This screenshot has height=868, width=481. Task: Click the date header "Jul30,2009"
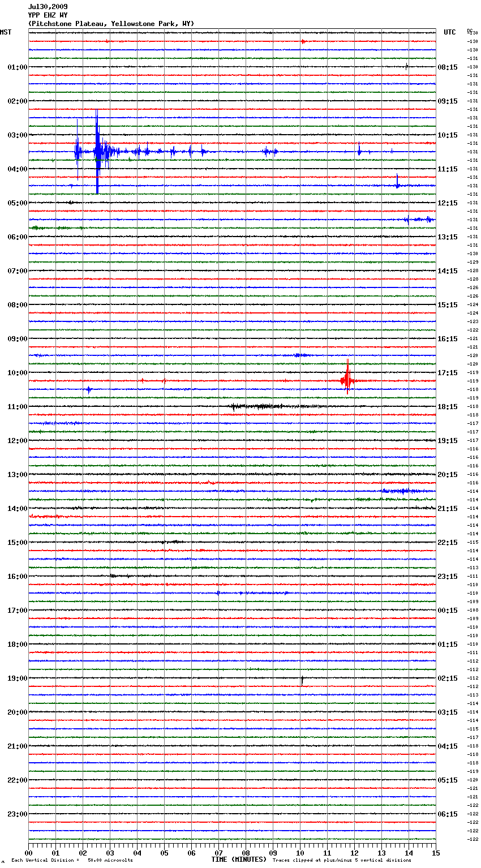[48, 7]
